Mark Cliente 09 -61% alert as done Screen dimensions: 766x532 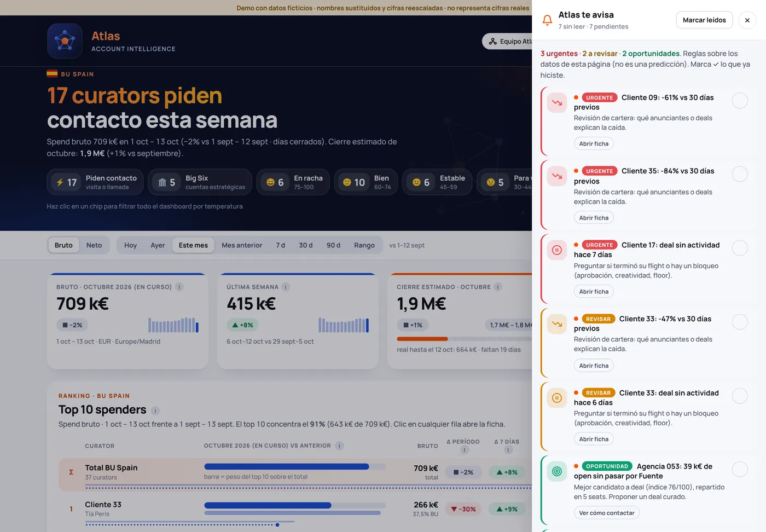click(x=740, y=101)
